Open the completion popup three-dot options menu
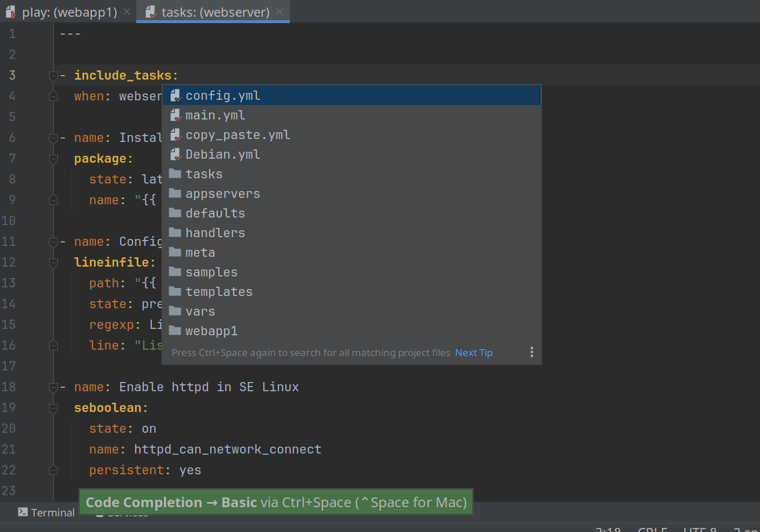The width and height of the screenshot is (760, 532). [x=531, y=353]
